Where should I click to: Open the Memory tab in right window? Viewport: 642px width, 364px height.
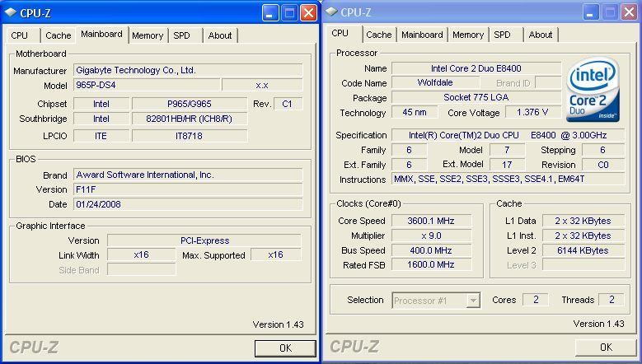click(x=468, y=35)
